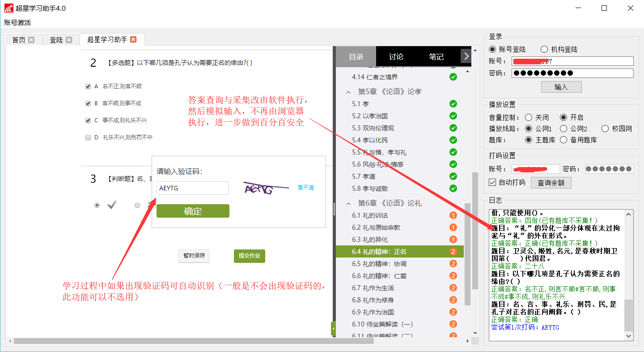The image size is (644, 352).
Task: Expand the hidden panel via the right chevron
Action: pos(466,56)
